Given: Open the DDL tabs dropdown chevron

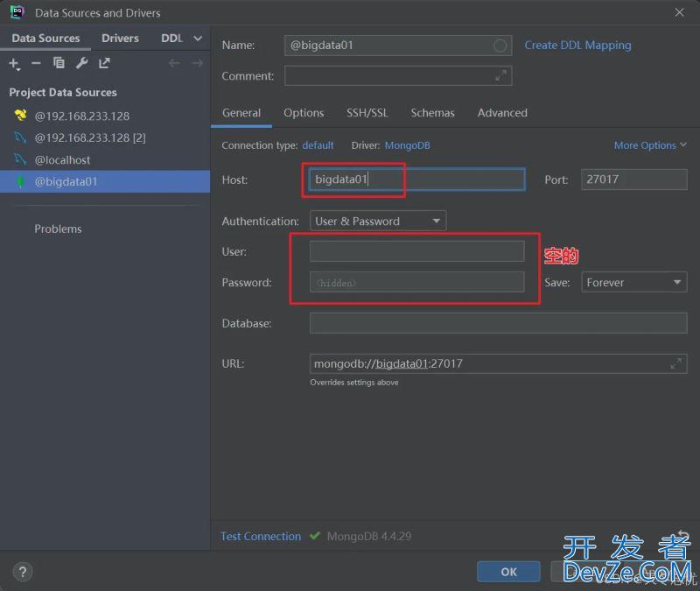Looking at the screenshot, I should pos(198,39).
